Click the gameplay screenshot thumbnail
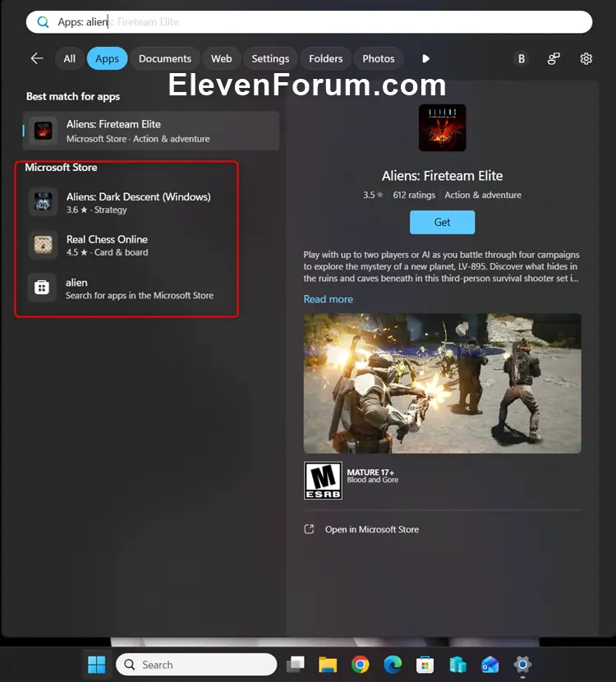Screen dimensions: 616x682 [x=442, y=383]
